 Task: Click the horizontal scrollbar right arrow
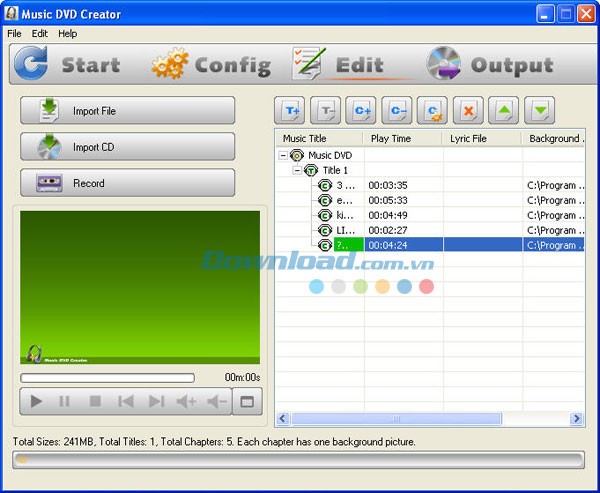577,419
